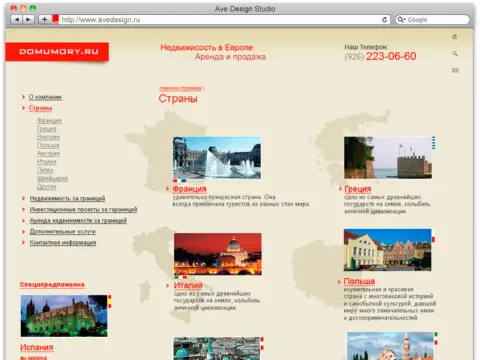Open Контактная информация menu item

pyautogui.click(x=63, y=243)
